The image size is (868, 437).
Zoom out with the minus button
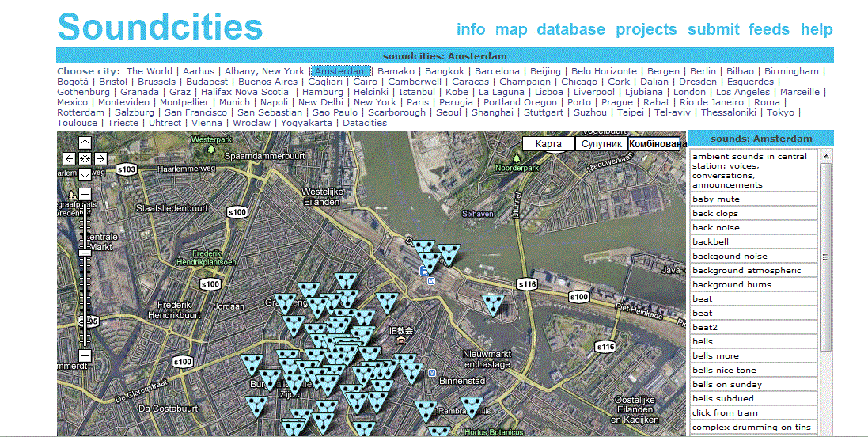[85, 355]
